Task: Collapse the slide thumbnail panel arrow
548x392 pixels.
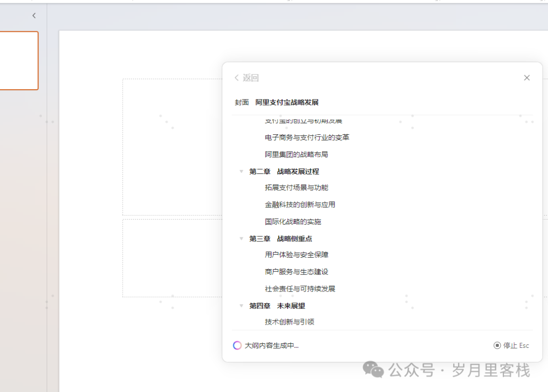Action: click(x=34, y=15)
